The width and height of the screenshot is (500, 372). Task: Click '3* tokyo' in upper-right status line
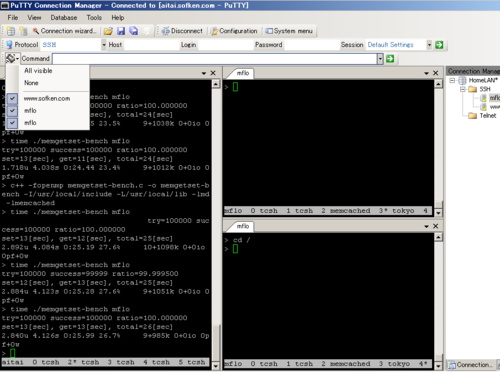[x=396, y=211]
